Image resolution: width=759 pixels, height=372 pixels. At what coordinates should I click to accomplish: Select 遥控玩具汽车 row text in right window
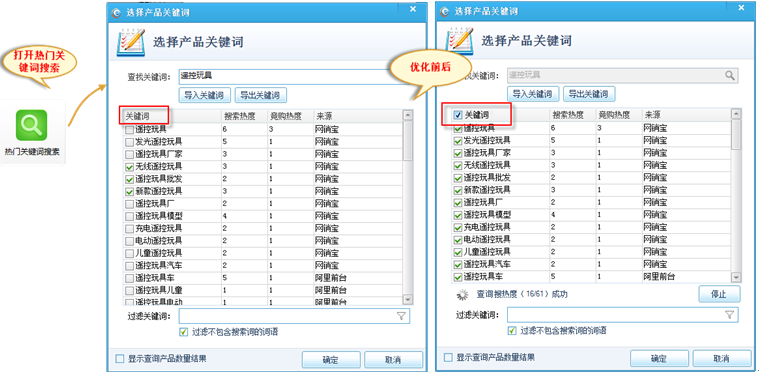(x=487, y=265)
